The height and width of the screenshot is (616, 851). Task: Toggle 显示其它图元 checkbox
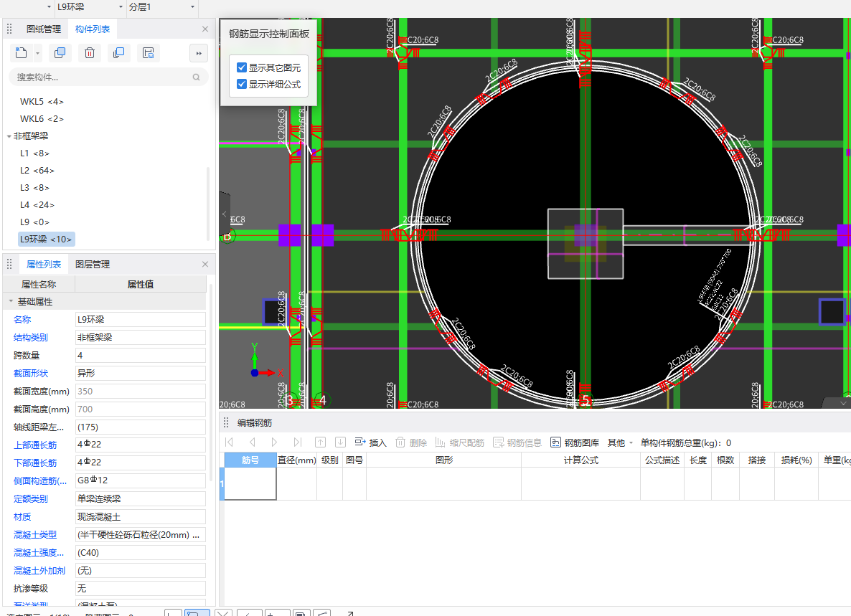242,68
